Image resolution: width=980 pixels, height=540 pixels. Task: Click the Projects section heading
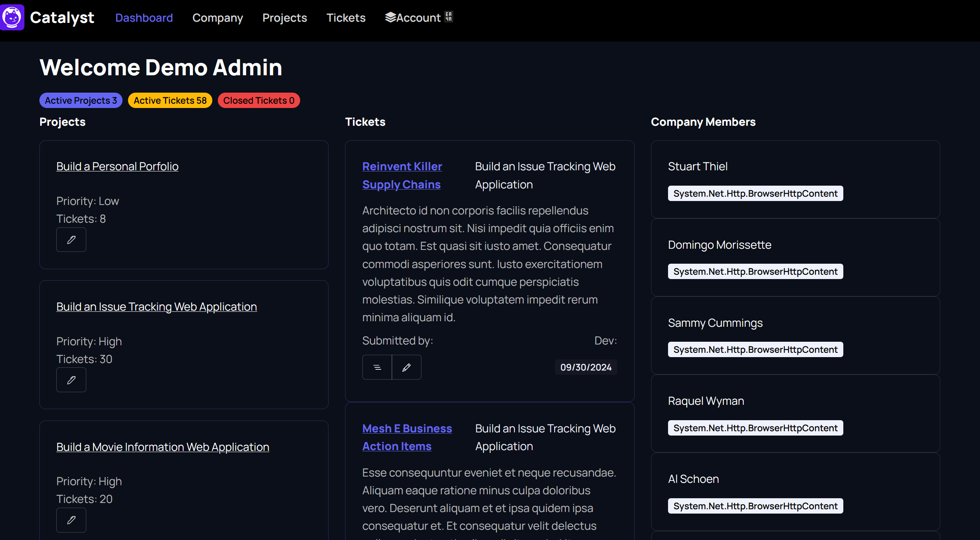click(62, 122)
